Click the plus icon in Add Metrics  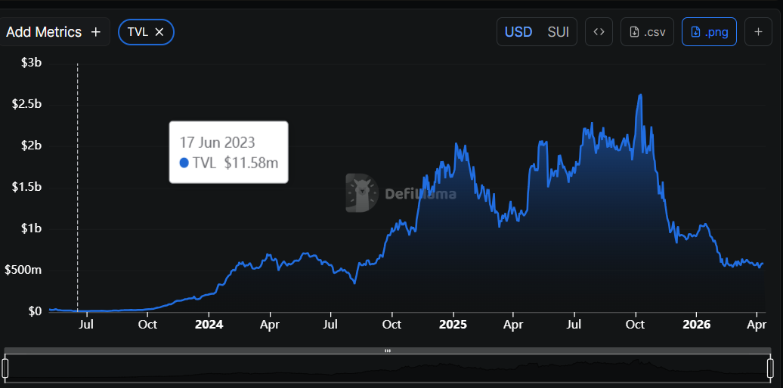tap(95, 32)
